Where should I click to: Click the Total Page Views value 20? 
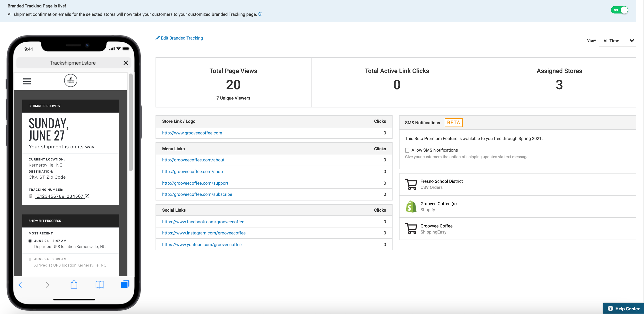coord(233,85)
